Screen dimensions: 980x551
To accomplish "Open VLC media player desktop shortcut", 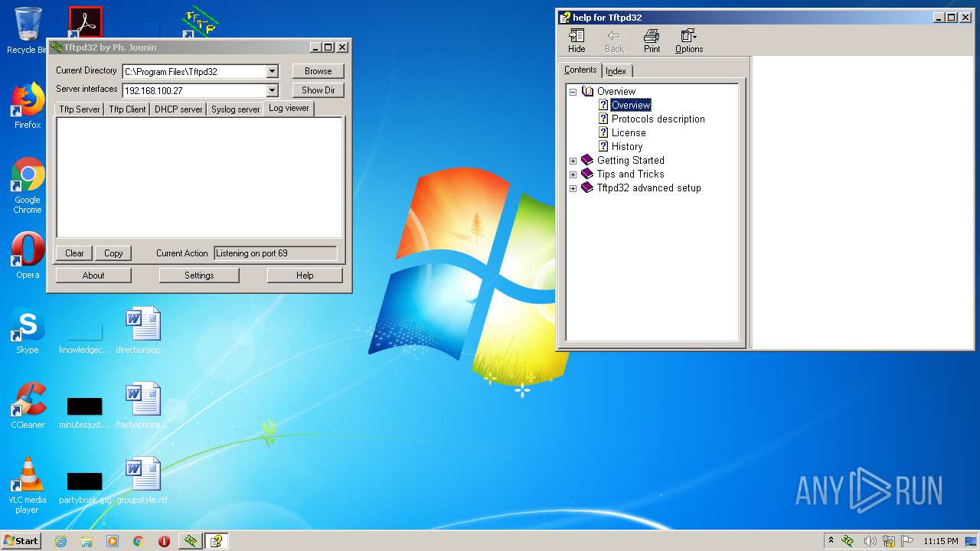I will 28,486.
